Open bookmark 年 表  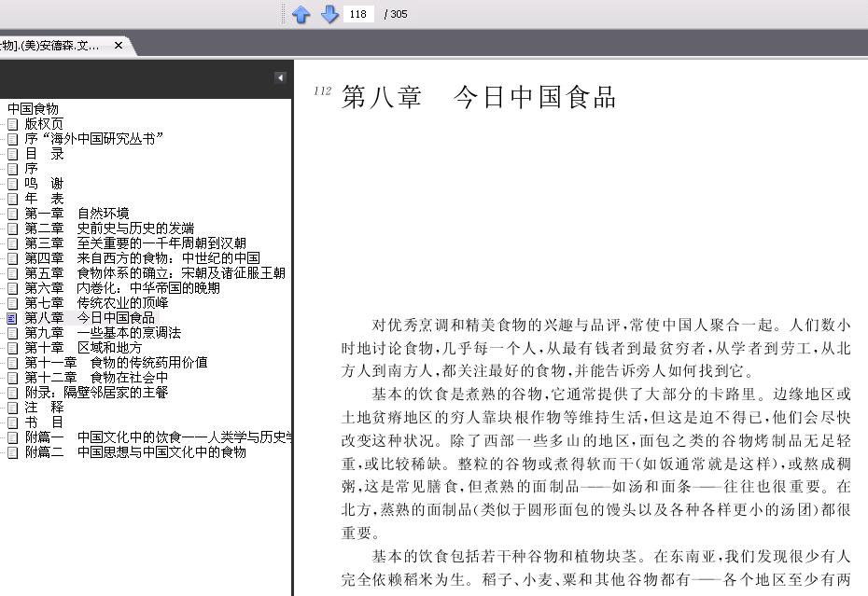(x=44, y=198)
